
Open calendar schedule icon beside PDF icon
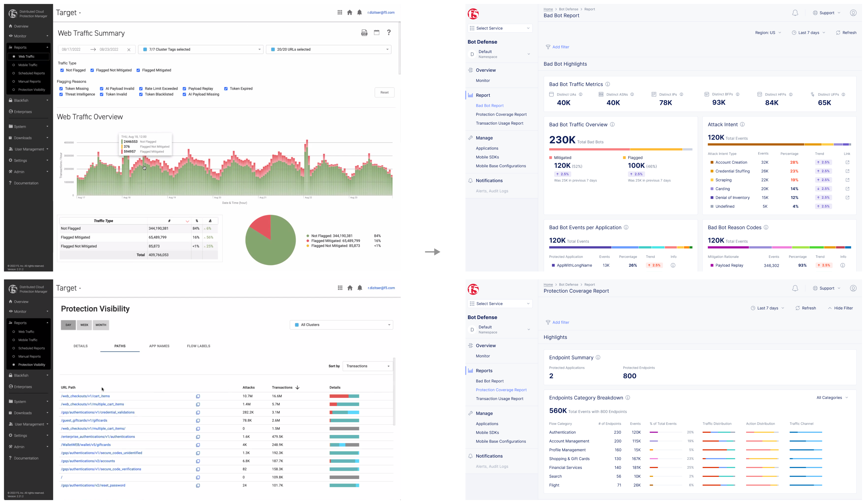point(377,32)
